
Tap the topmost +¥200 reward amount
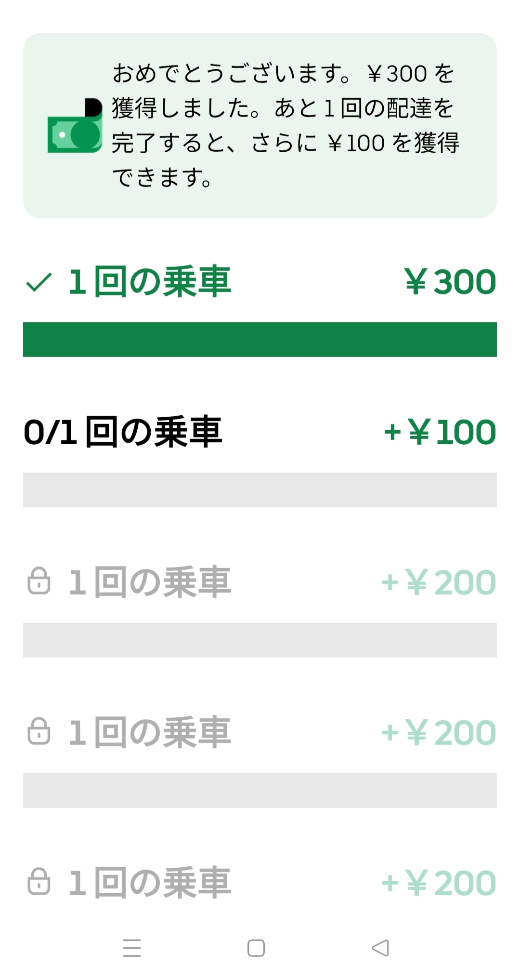439,583
